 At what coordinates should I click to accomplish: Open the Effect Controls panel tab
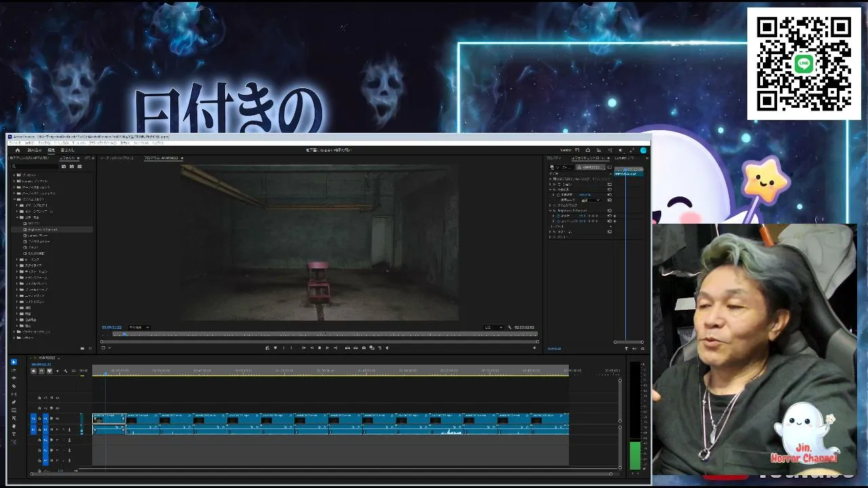589,158
